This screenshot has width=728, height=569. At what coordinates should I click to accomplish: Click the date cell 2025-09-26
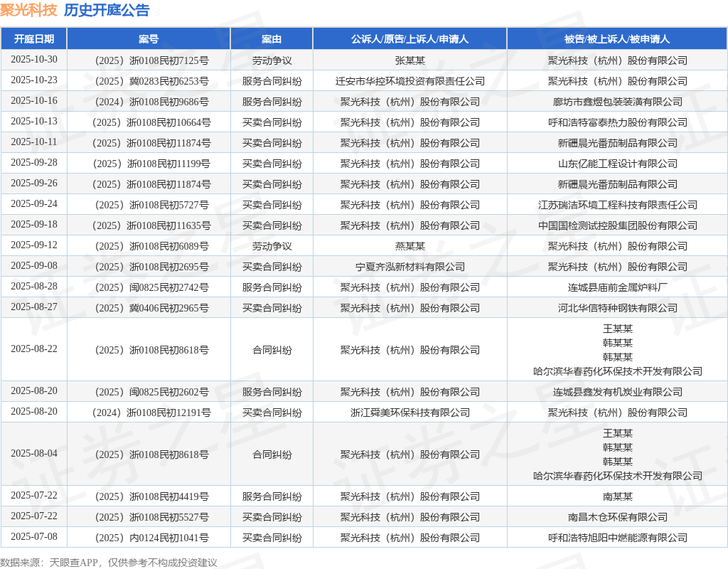[34, 184]
